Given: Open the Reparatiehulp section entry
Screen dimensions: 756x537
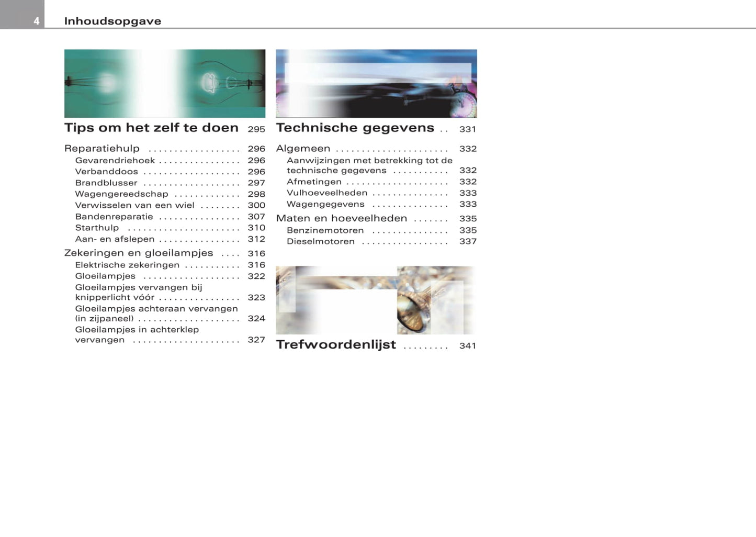Looking at the screenshot, I should coord(102,149).
